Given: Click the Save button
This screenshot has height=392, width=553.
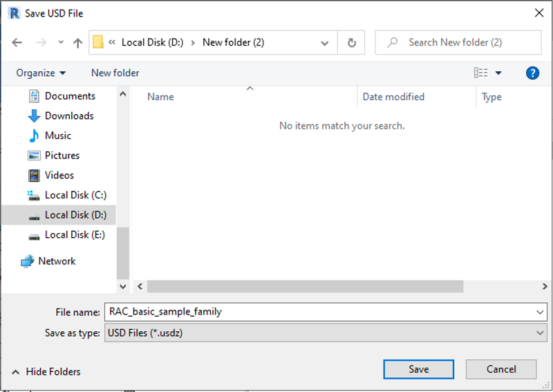Looking at the screenshot, I should pyautogui.click(x=419, y=369).
